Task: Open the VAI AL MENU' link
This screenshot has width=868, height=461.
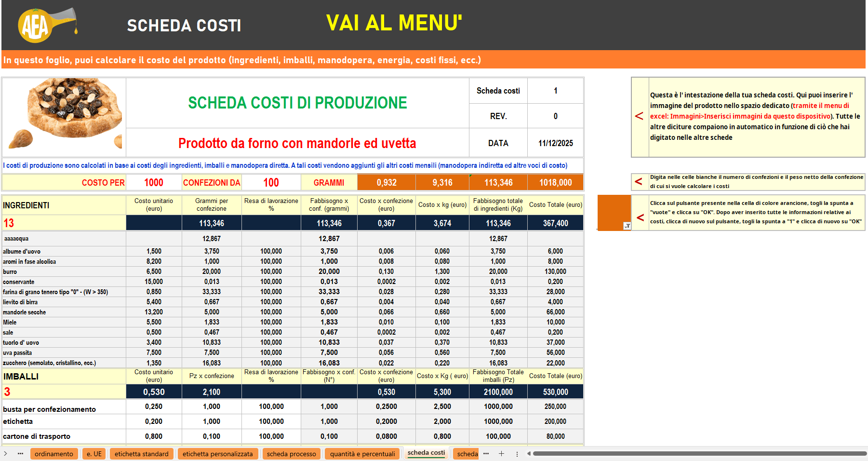Action: [394, 23]
